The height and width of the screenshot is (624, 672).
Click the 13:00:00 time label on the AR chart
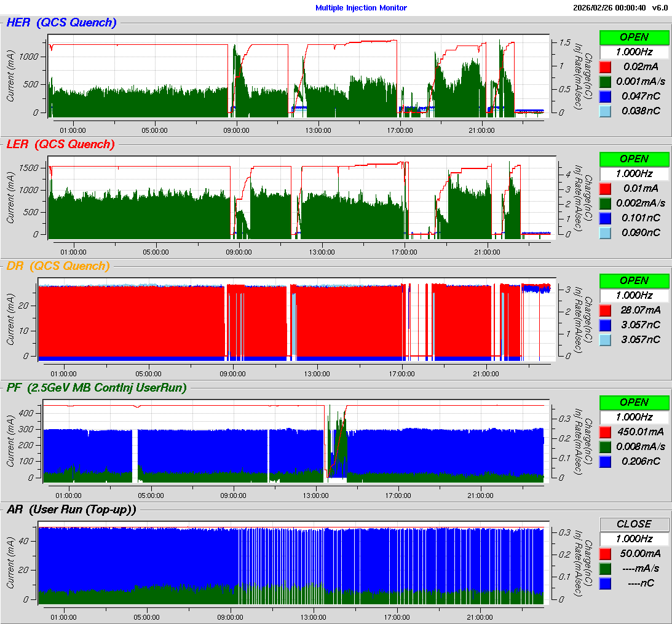point(312,617)
